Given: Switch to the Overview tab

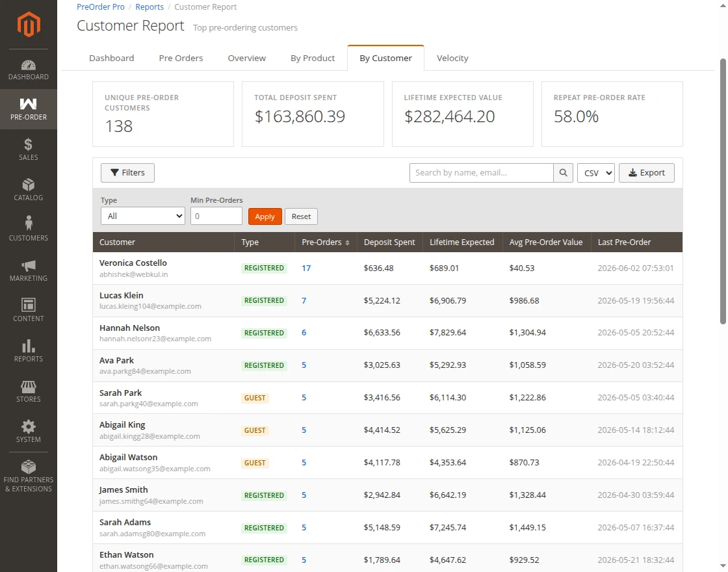Looking at the screenshot, I should [x=246, y=58].
